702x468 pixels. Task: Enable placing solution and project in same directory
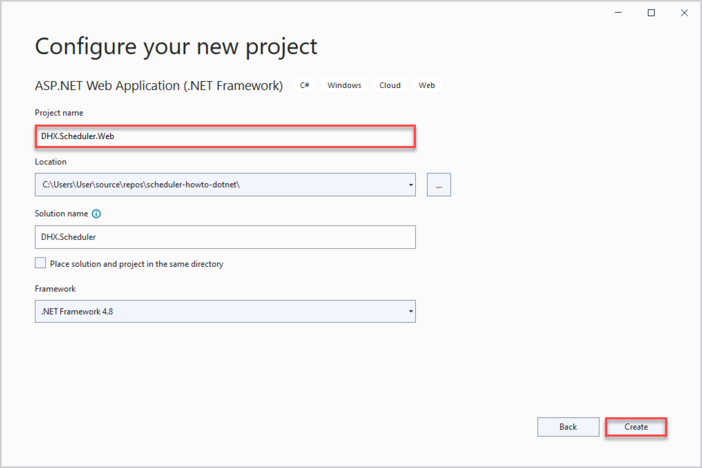[x=41, y=263]
